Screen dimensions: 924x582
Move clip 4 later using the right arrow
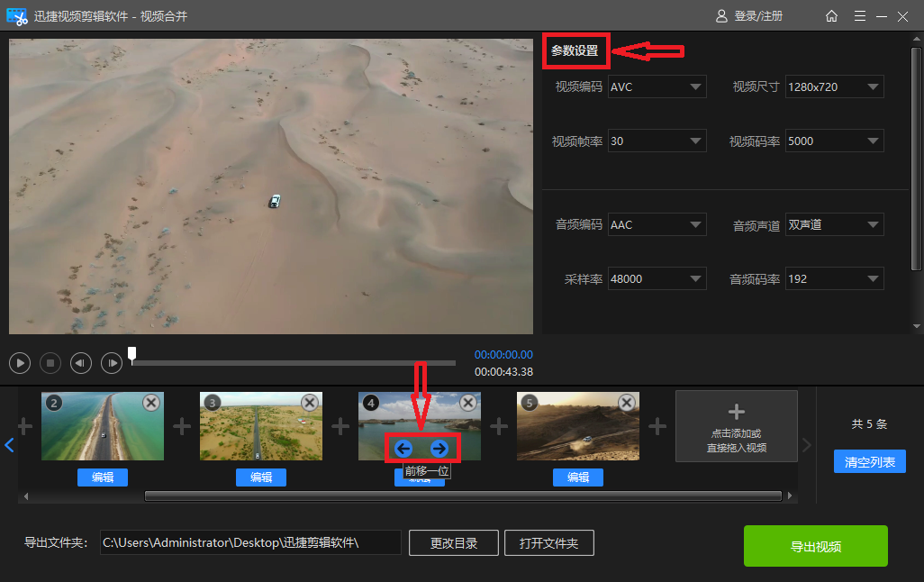[438, 447]
